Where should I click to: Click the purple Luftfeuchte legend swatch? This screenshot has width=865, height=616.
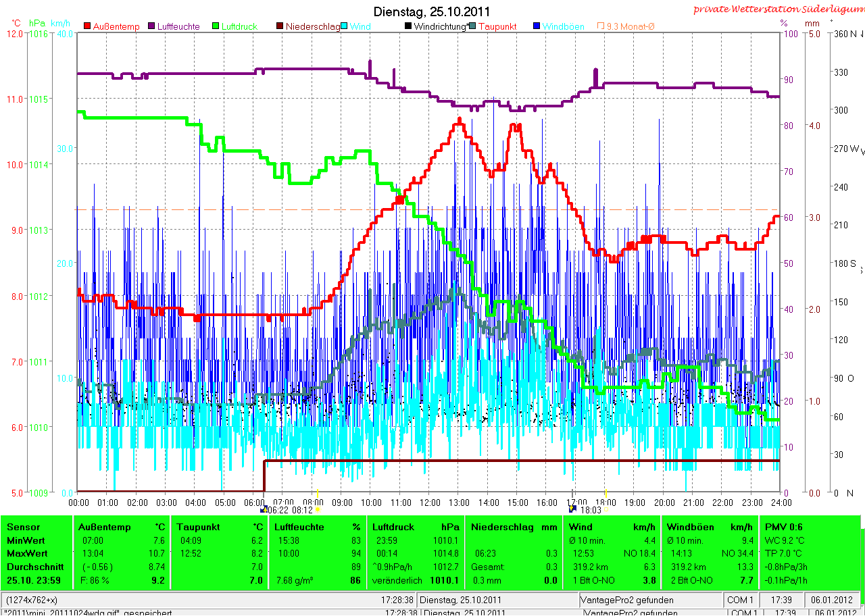pyautogui.click(x=150, y=26)
